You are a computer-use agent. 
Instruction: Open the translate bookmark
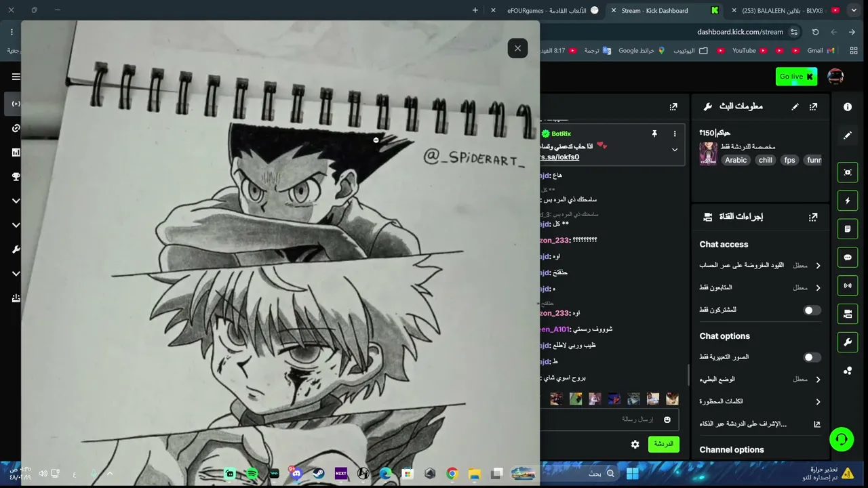(597, 51)
